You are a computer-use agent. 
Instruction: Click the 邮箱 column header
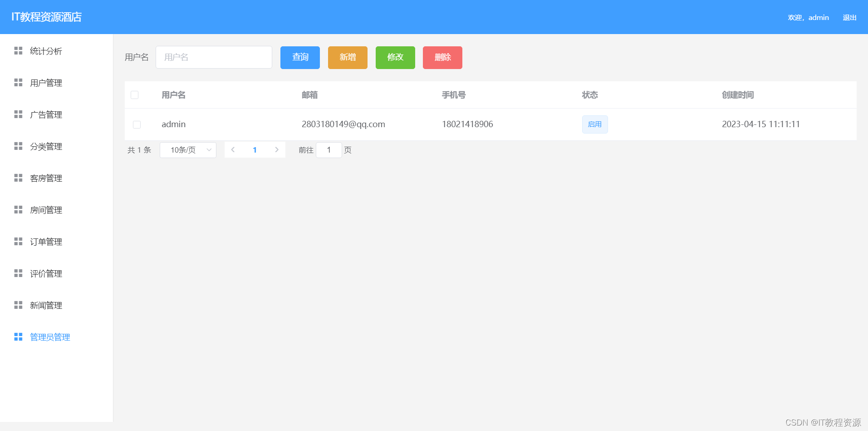click(309, 95)
